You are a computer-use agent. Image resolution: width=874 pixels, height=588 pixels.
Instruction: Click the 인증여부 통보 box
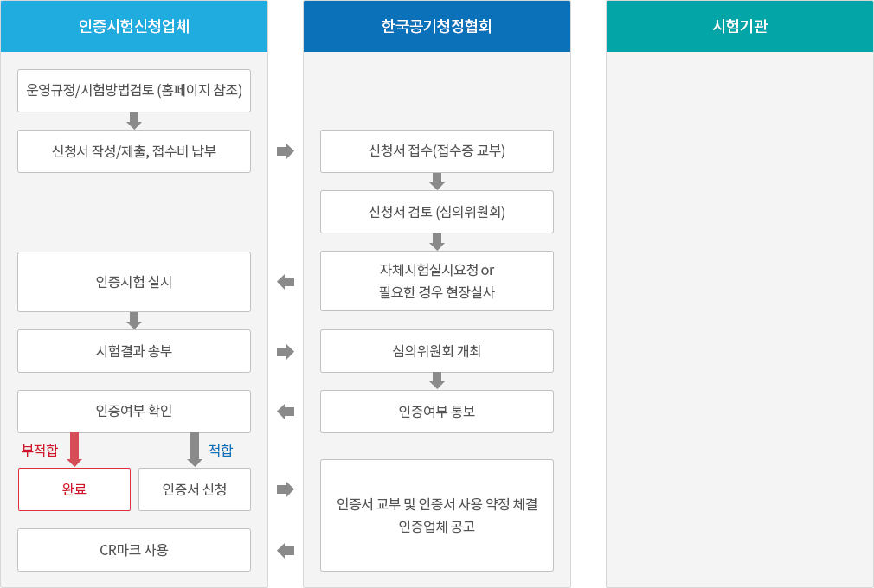point(436,412)
